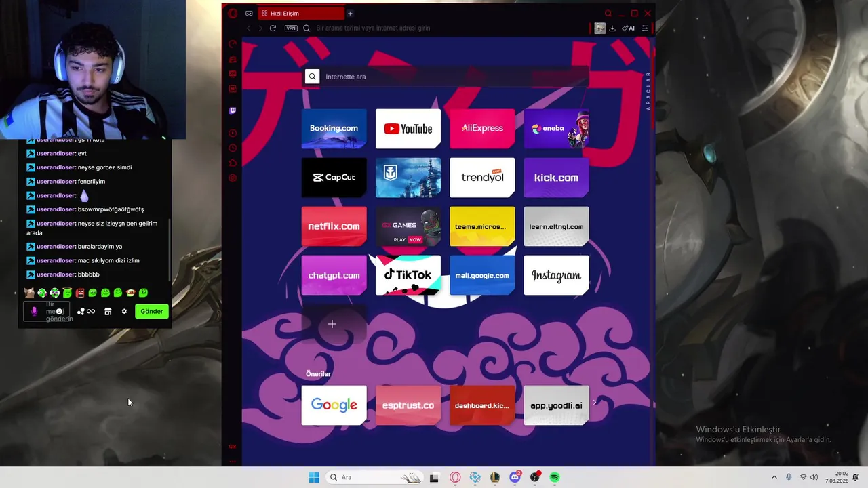Open the Twitch sidebar icon
The width and height of the screenshot is (868, 488).
(233, 110)
